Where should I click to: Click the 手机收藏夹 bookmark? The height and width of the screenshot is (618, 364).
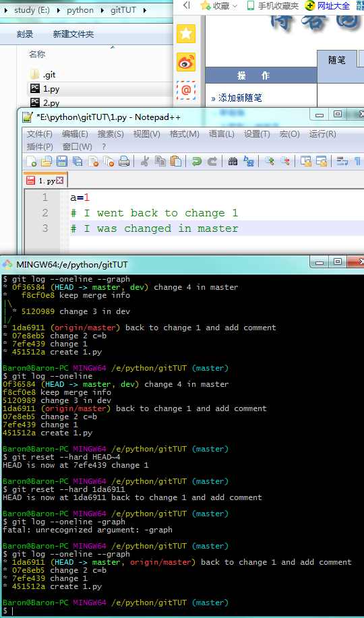272,5
